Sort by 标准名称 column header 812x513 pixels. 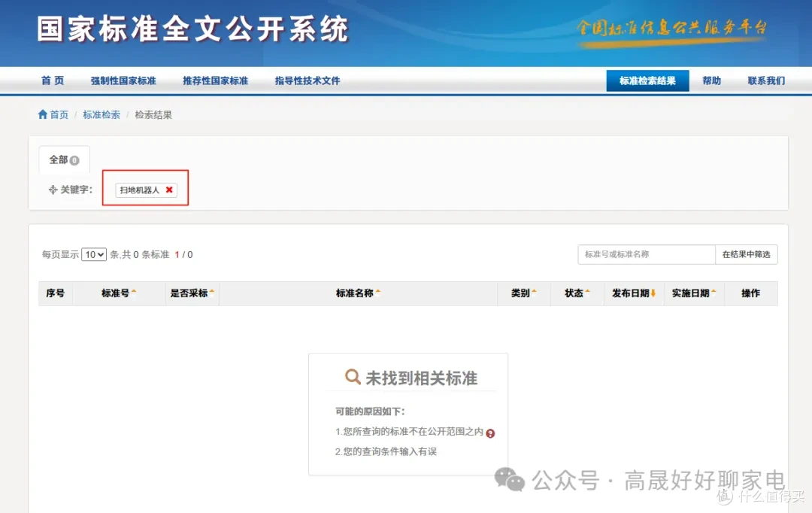(358, 293)
